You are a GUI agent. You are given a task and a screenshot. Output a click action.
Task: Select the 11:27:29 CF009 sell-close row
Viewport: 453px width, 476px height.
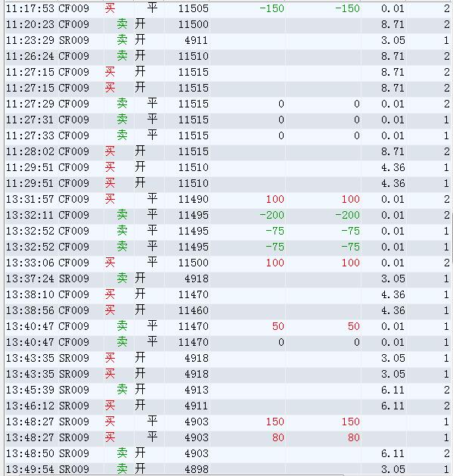(x=228, y=104)
